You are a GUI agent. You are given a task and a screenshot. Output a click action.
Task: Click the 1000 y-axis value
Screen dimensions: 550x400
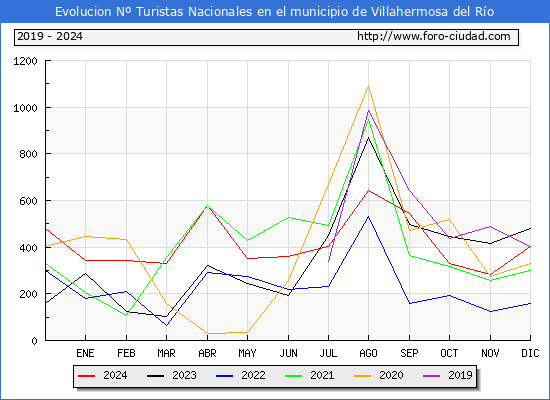25,108
